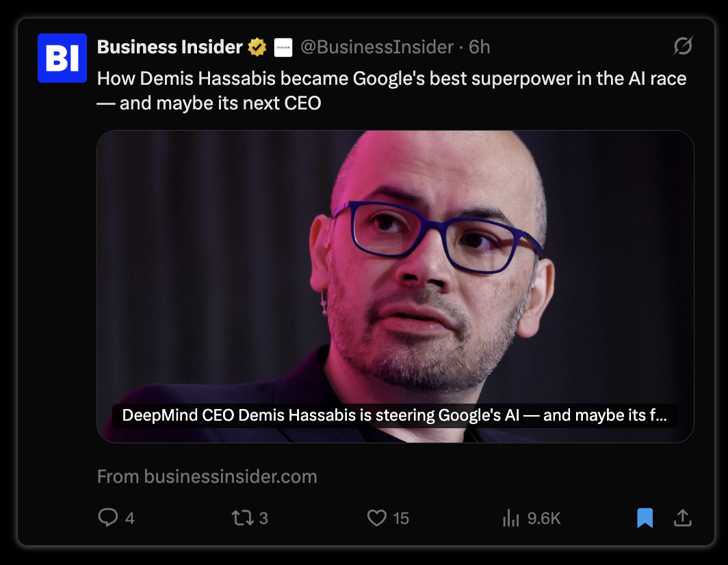
Task: Click the tweet text about Google's AI race
Action: (x=391, y=90)
